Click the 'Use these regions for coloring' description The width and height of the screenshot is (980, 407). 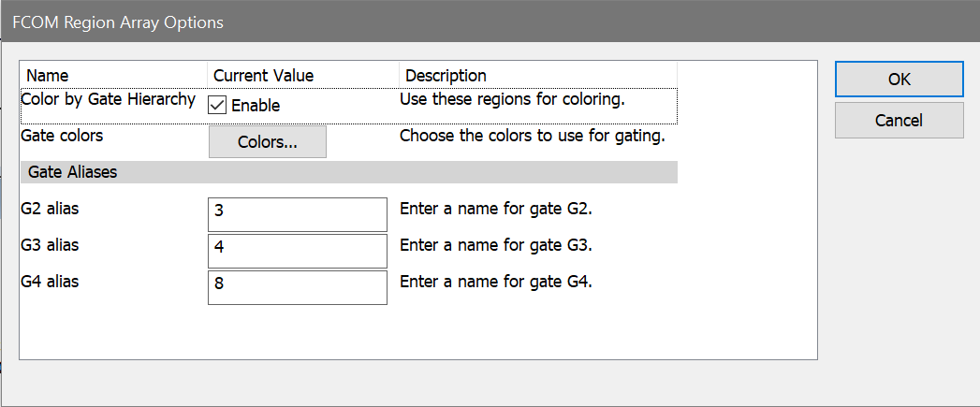coord(511,99)
